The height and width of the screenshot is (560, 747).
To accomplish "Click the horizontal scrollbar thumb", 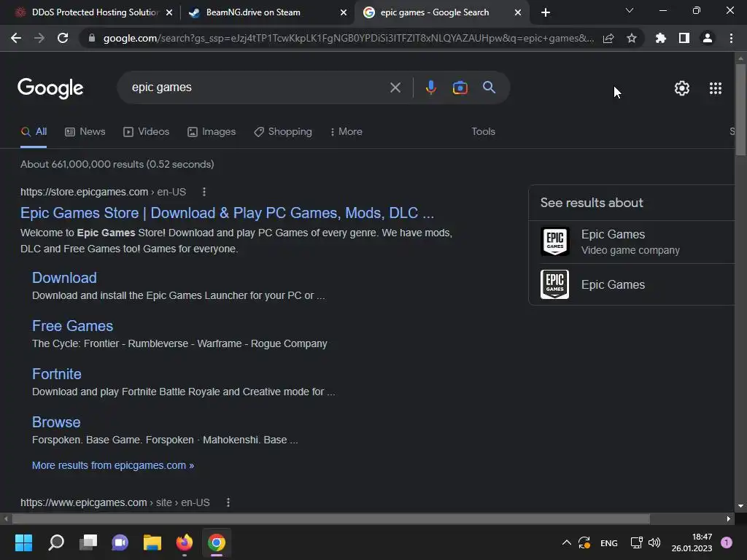I will click(330, 518).
